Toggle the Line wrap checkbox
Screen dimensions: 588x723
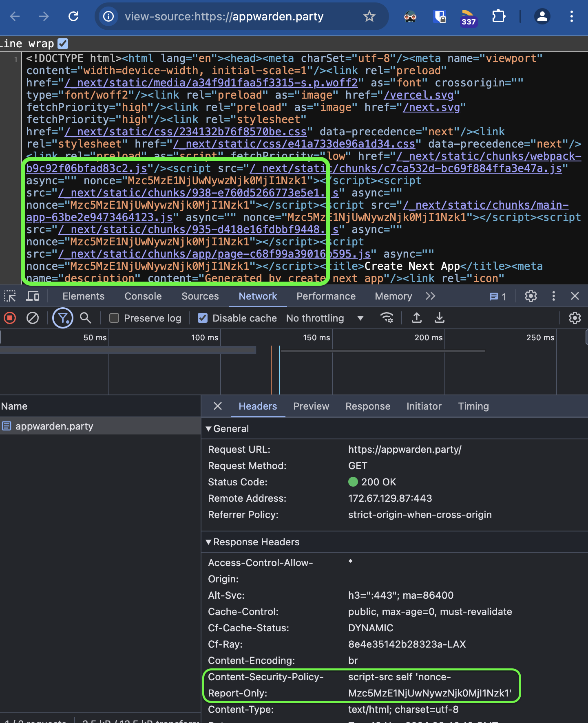pos(63,43)
